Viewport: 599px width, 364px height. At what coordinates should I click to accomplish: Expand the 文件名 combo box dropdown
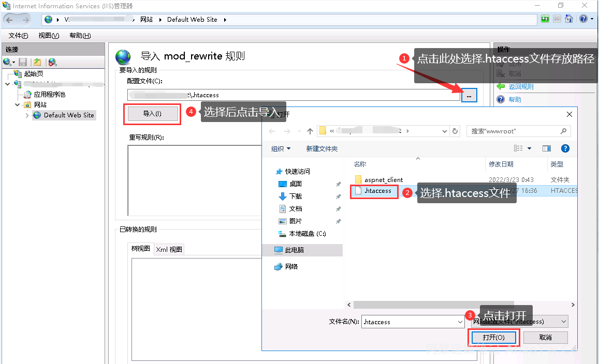[x=460, y=322]
